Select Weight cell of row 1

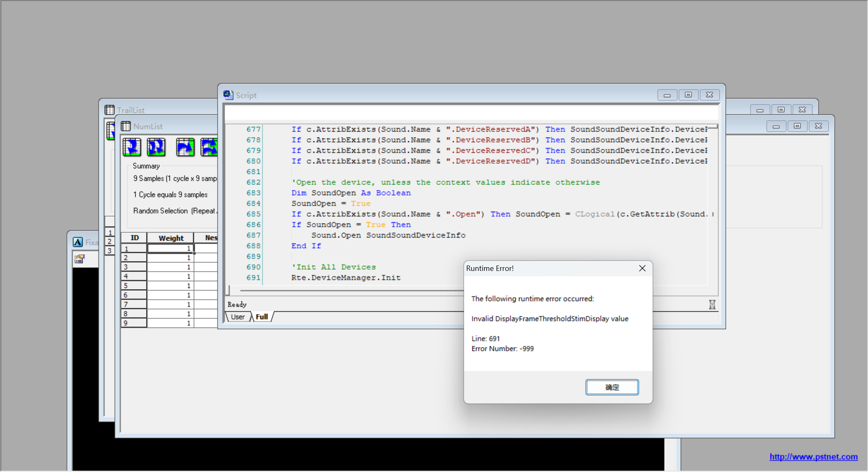(171, 248)
